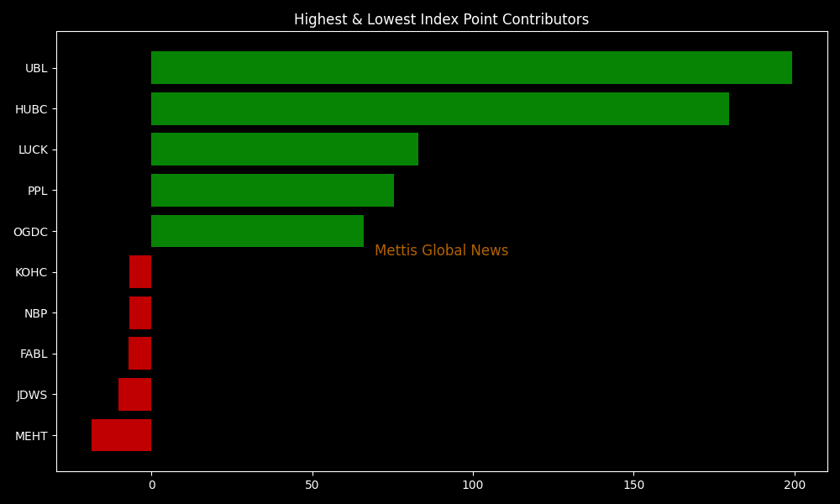Screen dimensions: 840x504
Task: Click the NBP axis label
Action: (36, 313)
